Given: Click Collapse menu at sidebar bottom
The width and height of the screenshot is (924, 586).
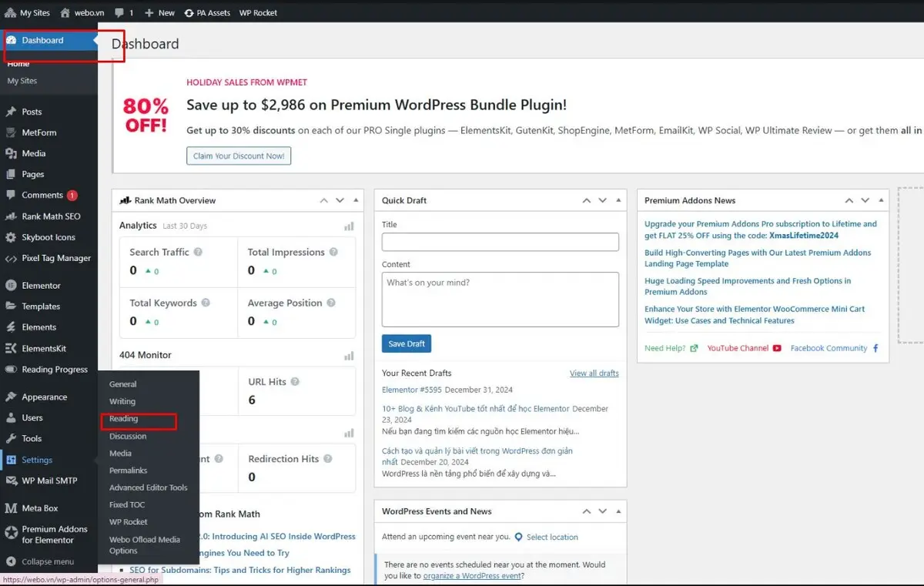Looking at the screenshot, I should [48, 561].
